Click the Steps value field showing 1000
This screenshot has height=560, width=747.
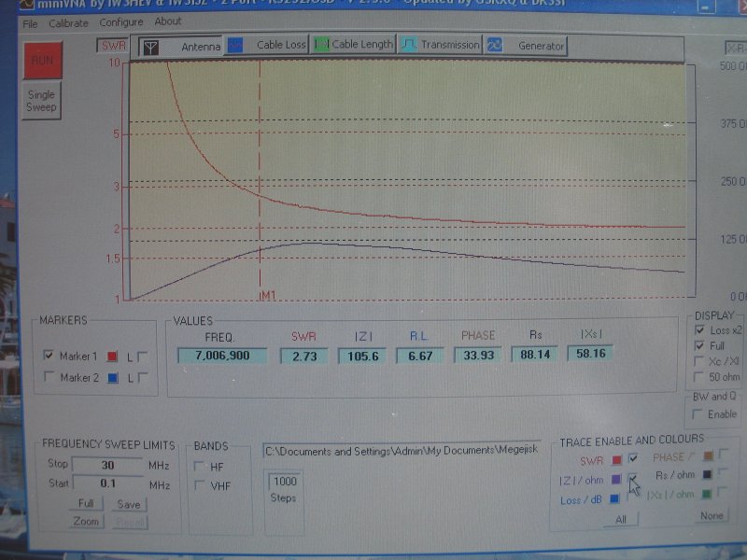[x=285, y=482]
